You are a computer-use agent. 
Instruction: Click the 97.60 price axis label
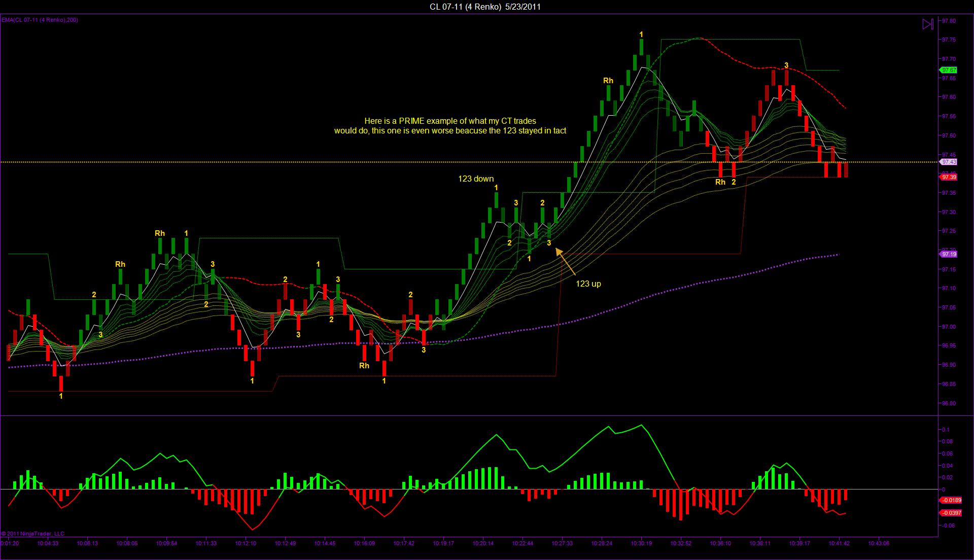949,97
